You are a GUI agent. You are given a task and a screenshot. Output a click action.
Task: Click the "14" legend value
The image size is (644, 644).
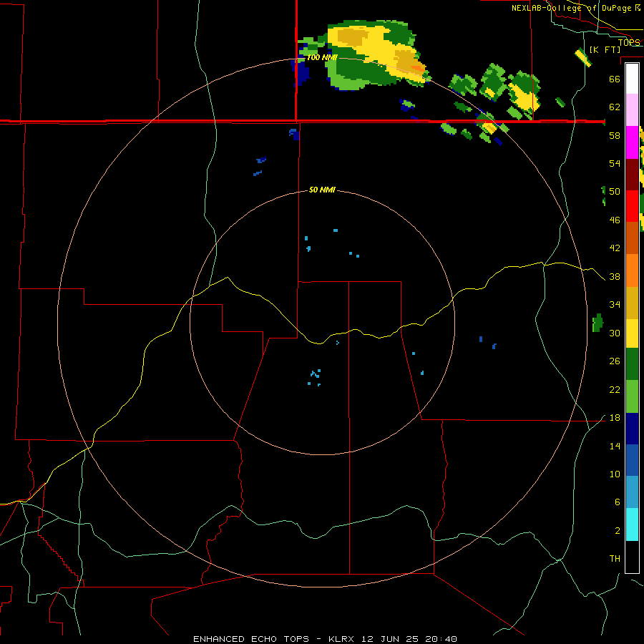(x=615, y=447)
